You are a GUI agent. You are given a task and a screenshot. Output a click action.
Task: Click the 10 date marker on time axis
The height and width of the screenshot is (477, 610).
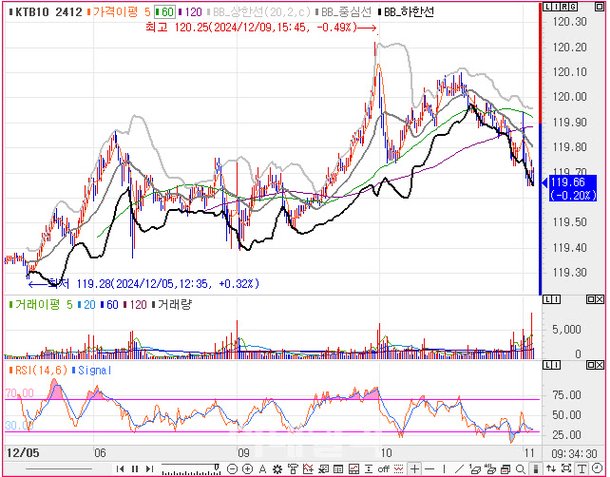386,453
